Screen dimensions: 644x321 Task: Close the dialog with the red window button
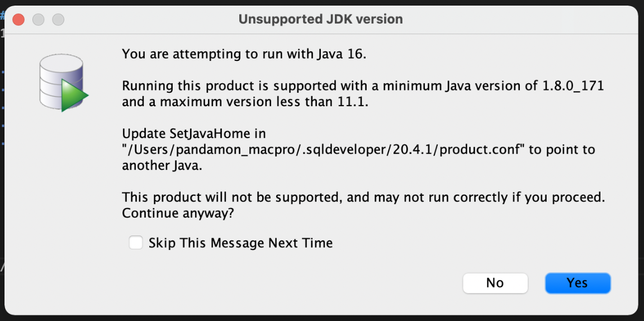tap(18, 20)
